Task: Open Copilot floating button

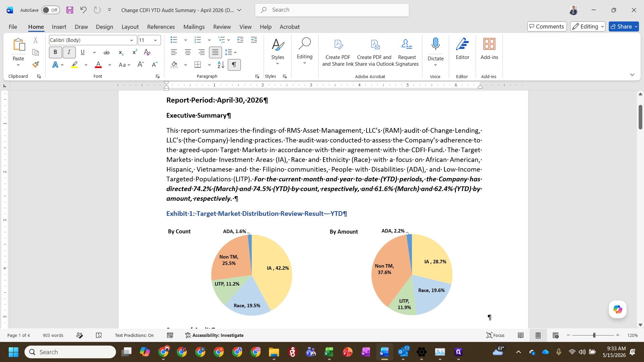Action: tap(618, 309)
